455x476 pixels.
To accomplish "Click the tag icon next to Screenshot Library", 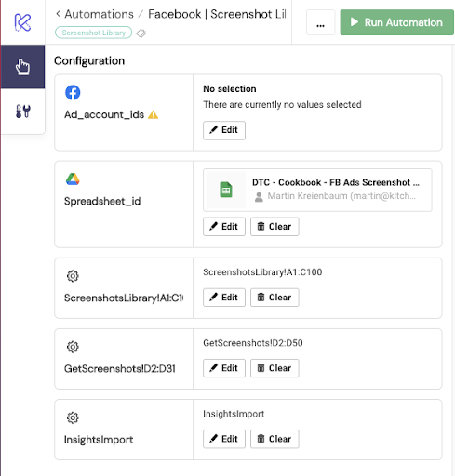I will (x=141, y=33).
